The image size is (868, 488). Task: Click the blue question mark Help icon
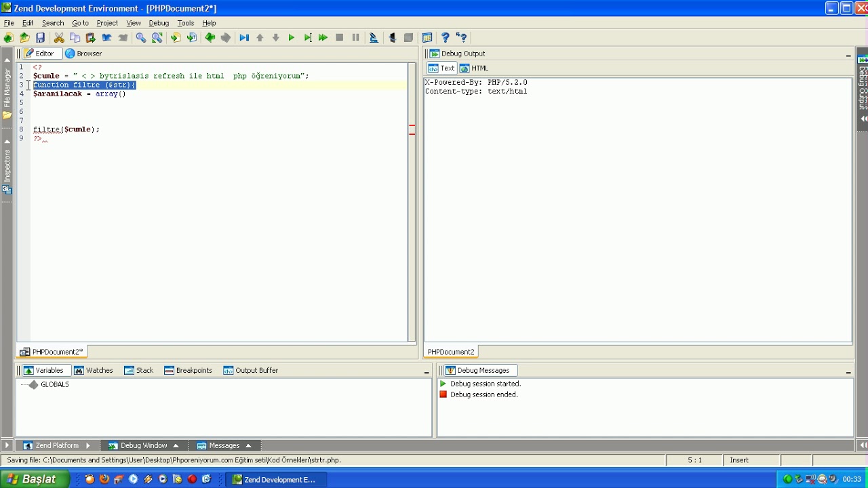click(x=446, y=38)
